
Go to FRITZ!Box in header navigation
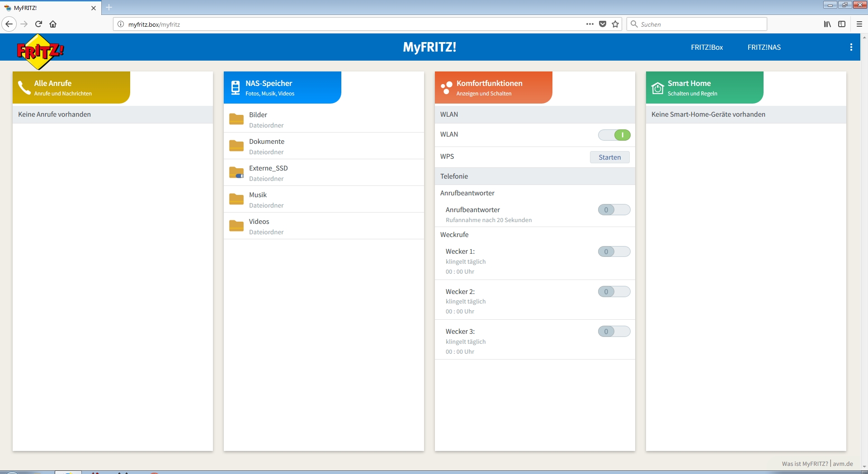point(707,47)
